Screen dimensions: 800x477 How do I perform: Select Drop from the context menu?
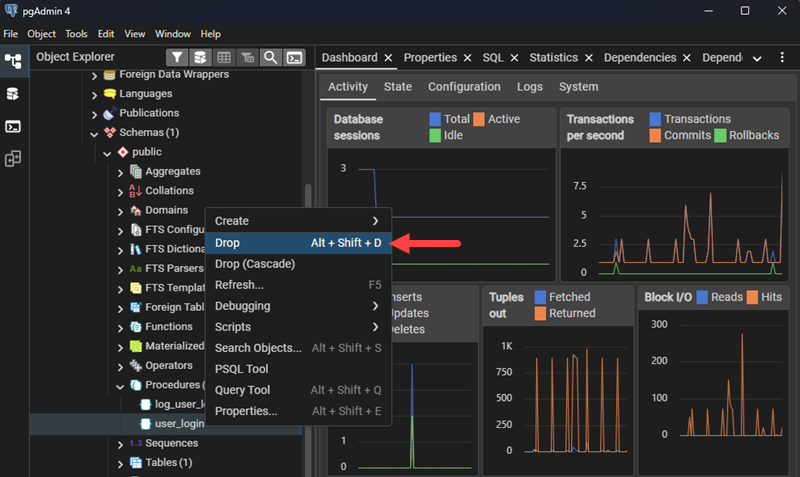228,243
